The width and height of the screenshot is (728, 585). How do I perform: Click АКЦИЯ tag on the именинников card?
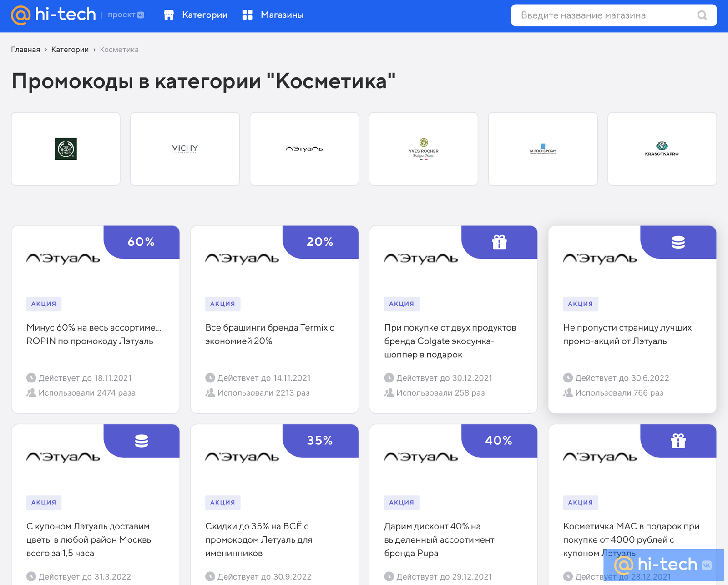tap(222, 503)
